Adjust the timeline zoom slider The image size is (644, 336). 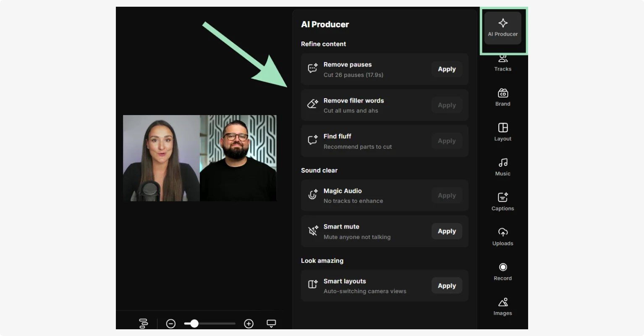pos(194,323)
